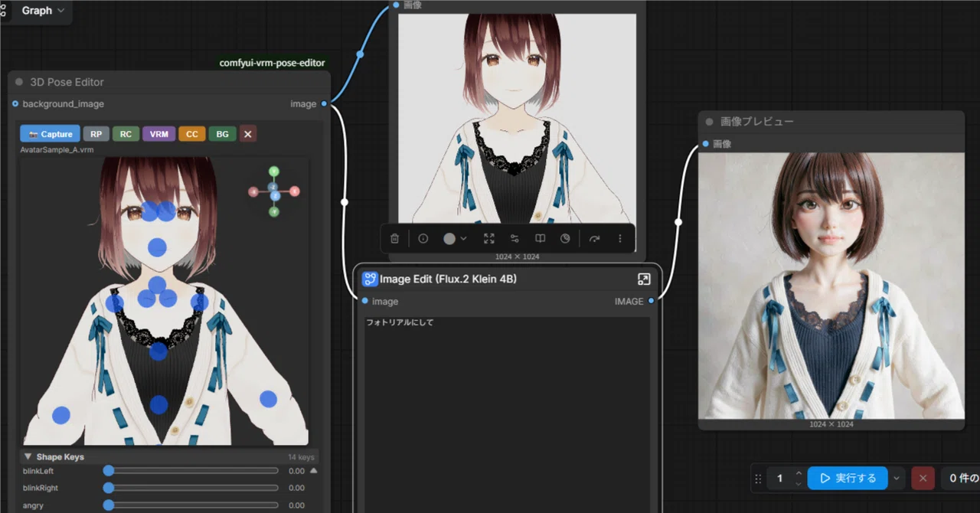This screenshot has width=980, height=513.
Task: Collapse the 3D Pose Editor node via its dot
Action: 19,82
